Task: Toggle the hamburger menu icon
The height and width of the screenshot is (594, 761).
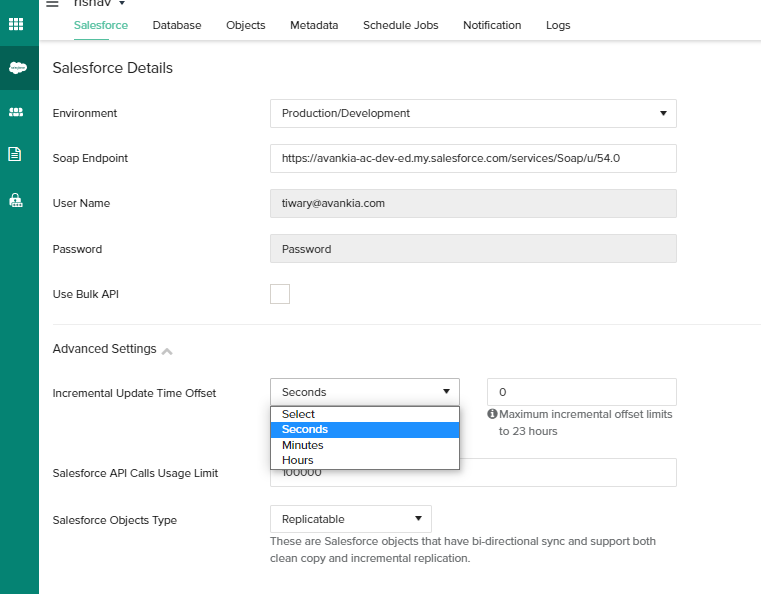Action: 52,4
